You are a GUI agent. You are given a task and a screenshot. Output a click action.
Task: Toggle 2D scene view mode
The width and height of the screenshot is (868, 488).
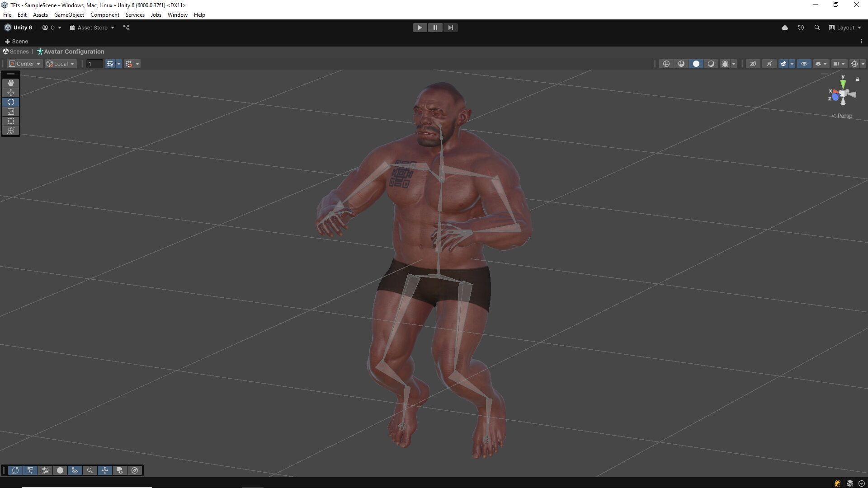(x=753, y=64)
